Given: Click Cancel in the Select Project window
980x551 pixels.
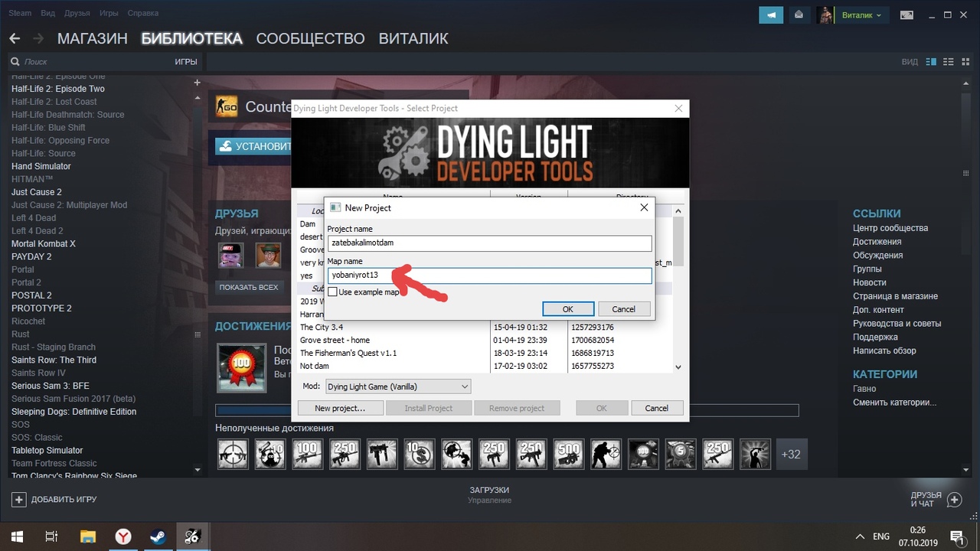Looking at the screenshot, I should 656,408.
